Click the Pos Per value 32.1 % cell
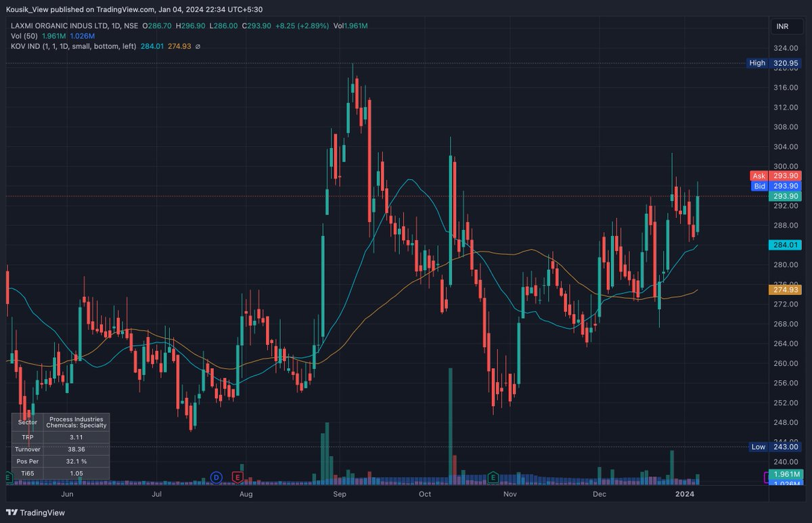 point(75,461)
